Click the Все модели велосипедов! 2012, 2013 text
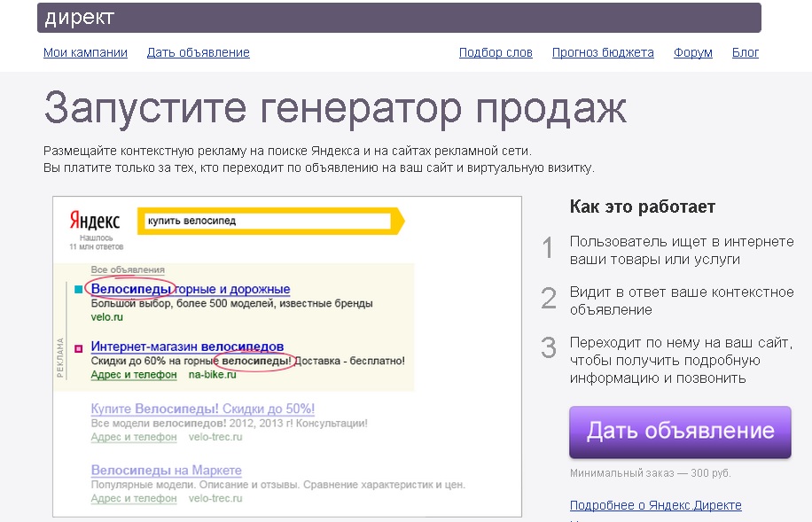The height and width of the screenshot is (522, 812). click(x=229, y=423)
